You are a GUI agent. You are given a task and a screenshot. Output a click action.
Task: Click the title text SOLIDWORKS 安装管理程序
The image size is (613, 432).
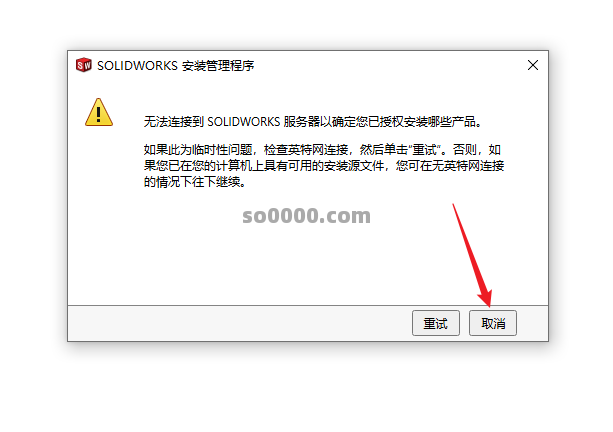coord(176,66)
